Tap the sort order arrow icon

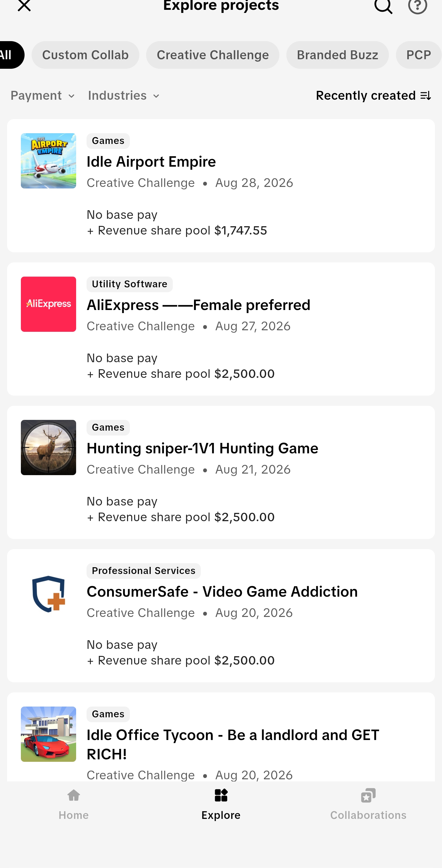tap(426, 96)
